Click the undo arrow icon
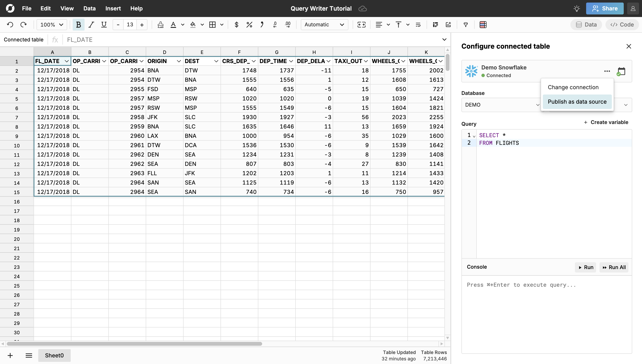This screenshot has height=364, width=642. coord(10,24)
